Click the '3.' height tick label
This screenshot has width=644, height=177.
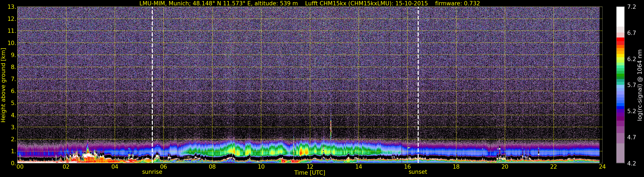point(13,127)
